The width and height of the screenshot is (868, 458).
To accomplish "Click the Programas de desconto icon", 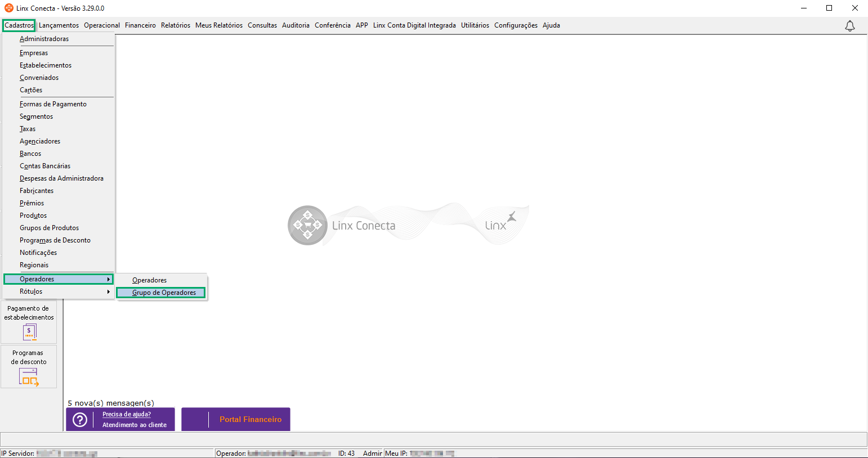I will click(29, 377).
